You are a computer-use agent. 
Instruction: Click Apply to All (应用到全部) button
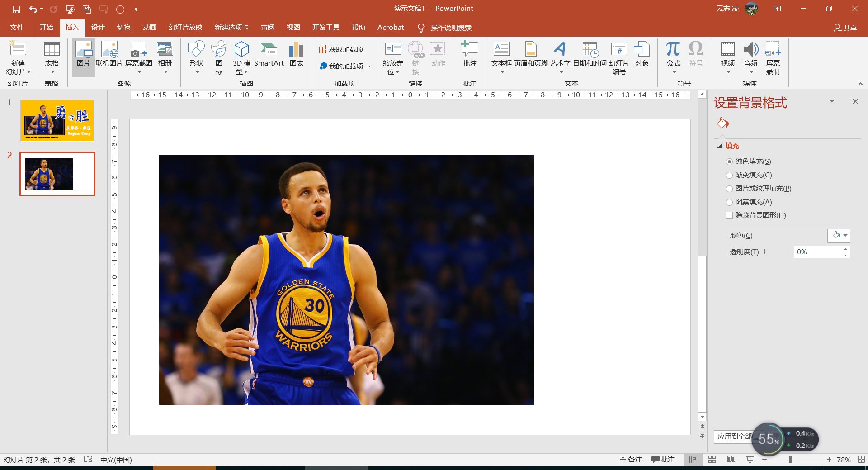click(734, 437)
